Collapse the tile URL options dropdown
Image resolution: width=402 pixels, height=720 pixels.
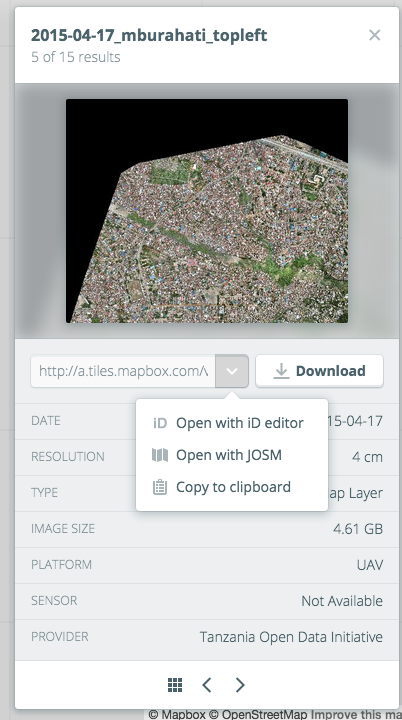[232, 371]
